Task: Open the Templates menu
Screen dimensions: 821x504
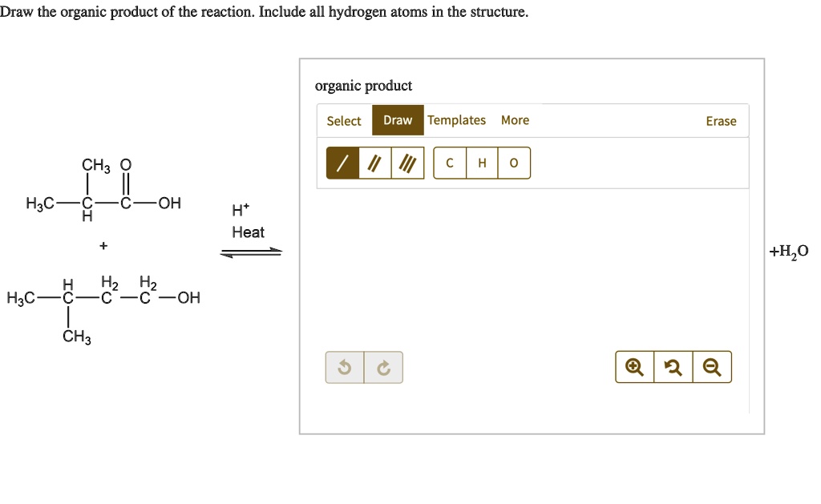Action: 457,120
